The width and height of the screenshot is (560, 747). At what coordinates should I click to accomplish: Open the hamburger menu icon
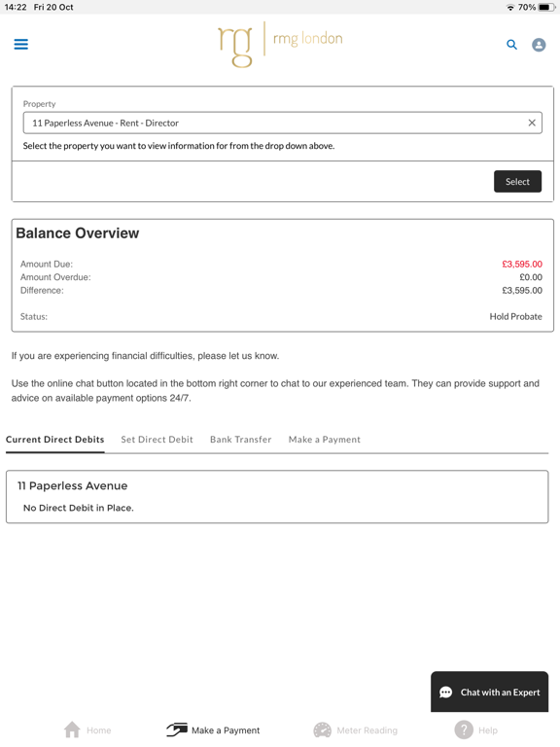point(21,45)
